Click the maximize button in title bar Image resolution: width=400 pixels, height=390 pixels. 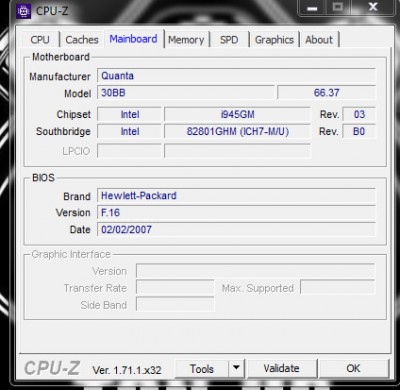338,7
